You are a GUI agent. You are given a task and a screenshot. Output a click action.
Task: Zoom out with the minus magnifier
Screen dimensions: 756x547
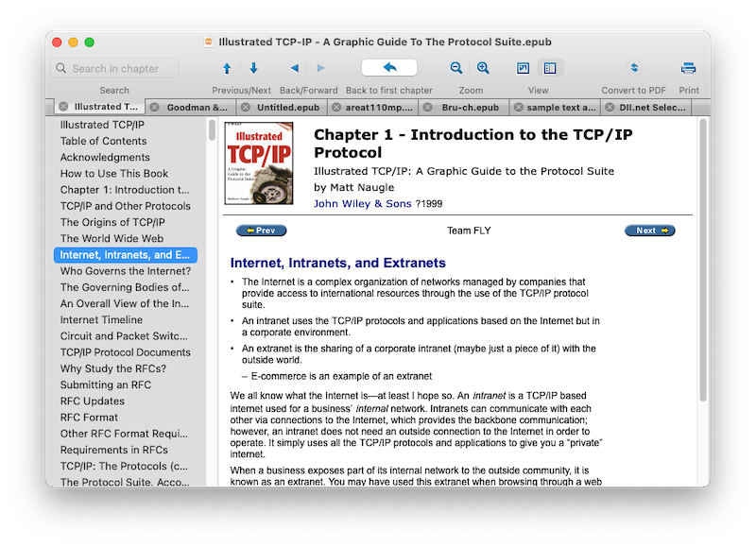(x=456, y=68)
